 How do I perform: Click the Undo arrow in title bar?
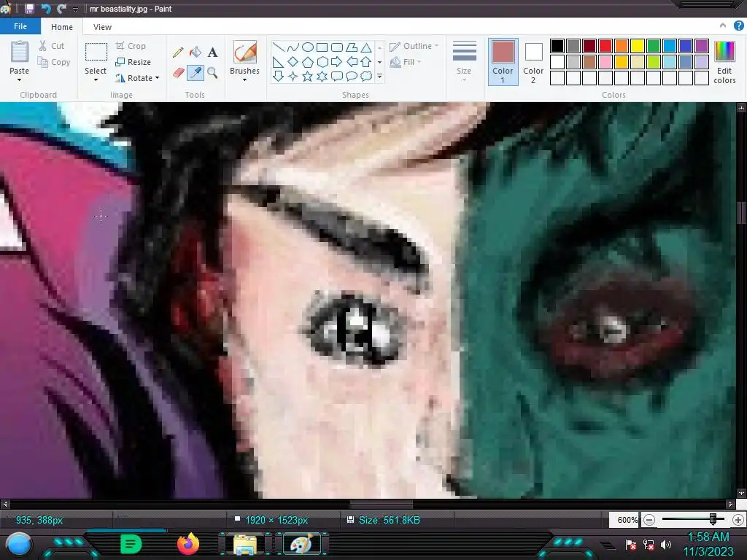46,9
